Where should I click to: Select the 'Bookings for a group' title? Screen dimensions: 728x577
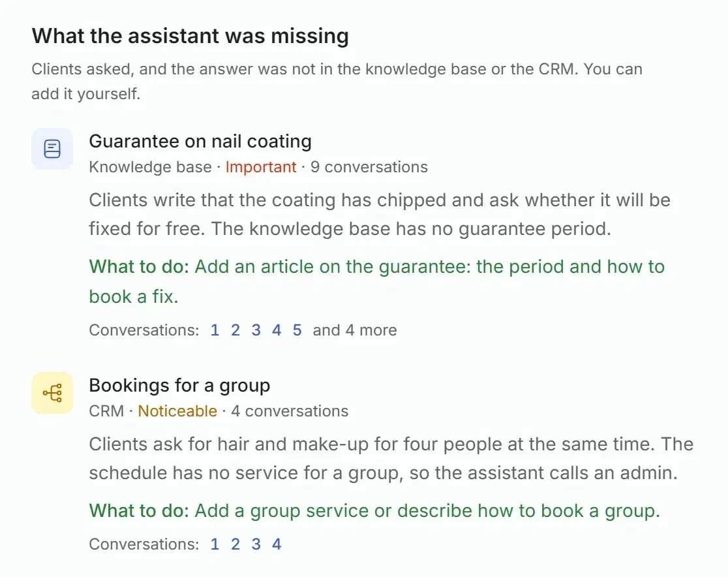179,386
